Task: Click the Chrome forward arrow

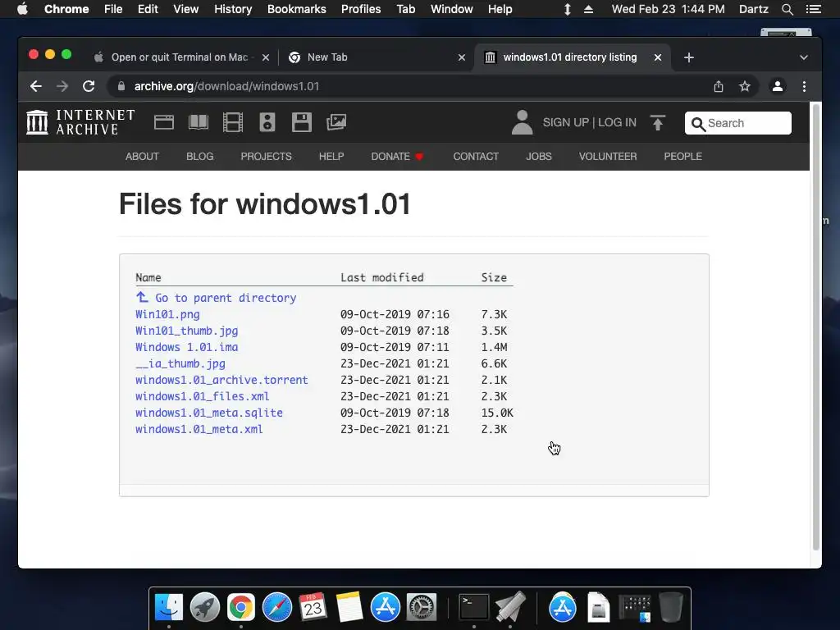Action: pos(62,86)
